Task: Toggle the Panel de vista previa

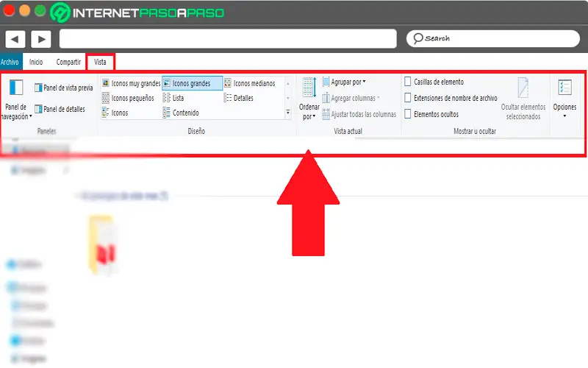Action: click(x=63, y=88)
